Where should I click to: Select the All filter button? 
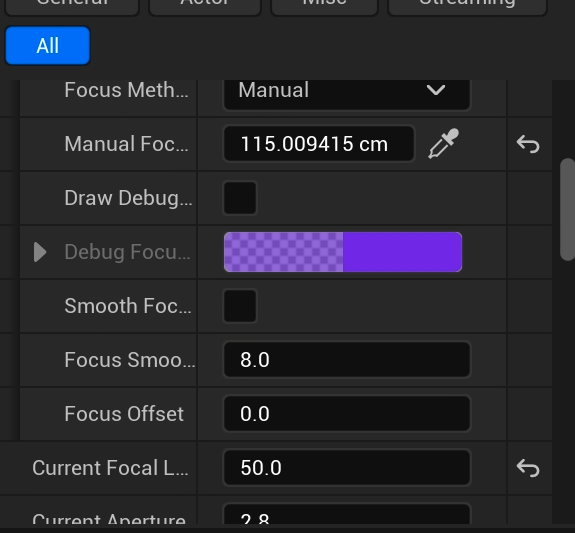point(48,45)
